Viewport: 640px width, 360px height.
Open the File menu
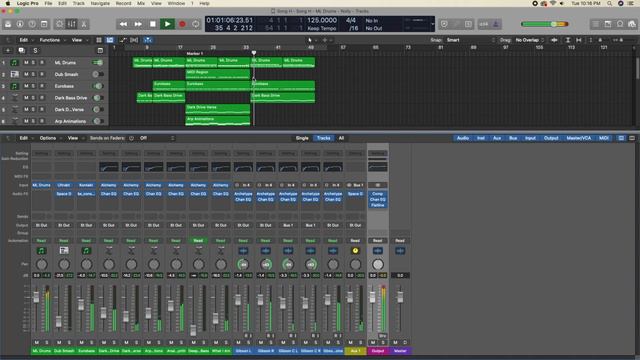[x=48, y=3]
